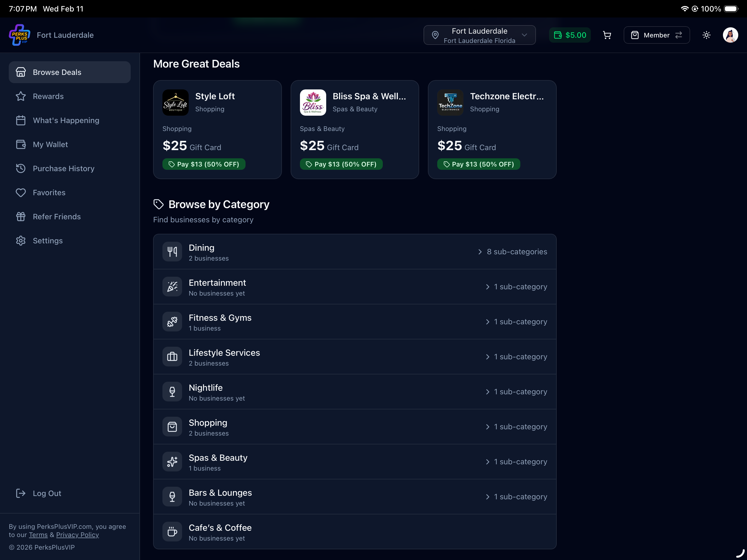Click the Style Loft boutique logo

tap(176, 102)
